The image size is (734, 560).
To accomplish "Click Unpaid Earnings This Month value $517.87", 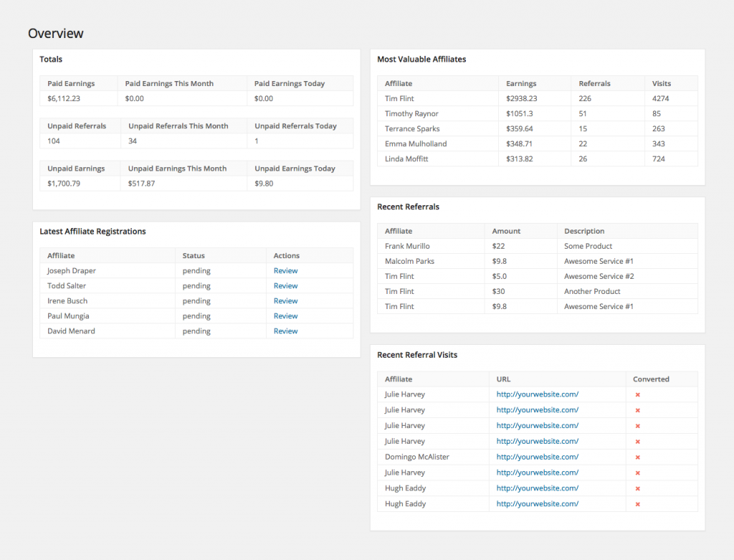I will [141, 184].
